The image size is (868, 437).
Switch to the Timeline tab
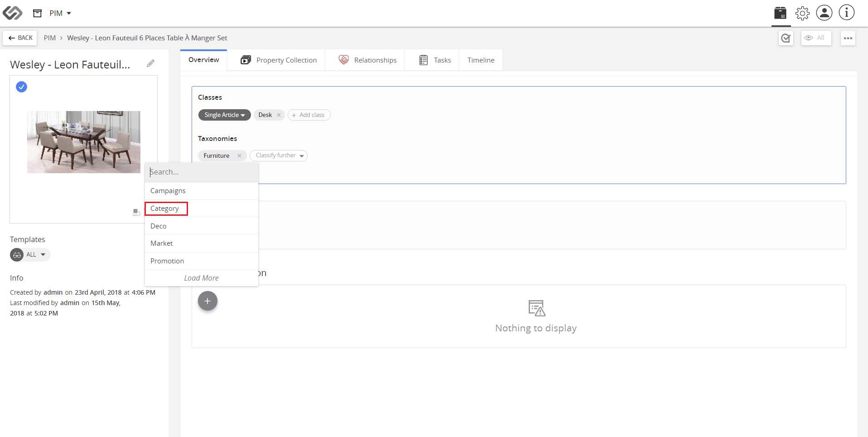[x=481, y=60]
